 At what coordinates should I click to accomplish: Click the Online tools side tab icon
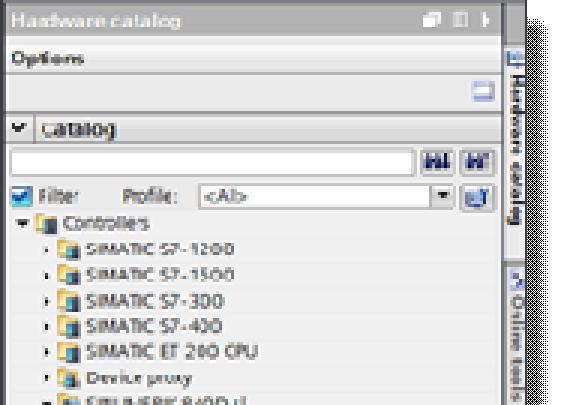click(517, 279)
